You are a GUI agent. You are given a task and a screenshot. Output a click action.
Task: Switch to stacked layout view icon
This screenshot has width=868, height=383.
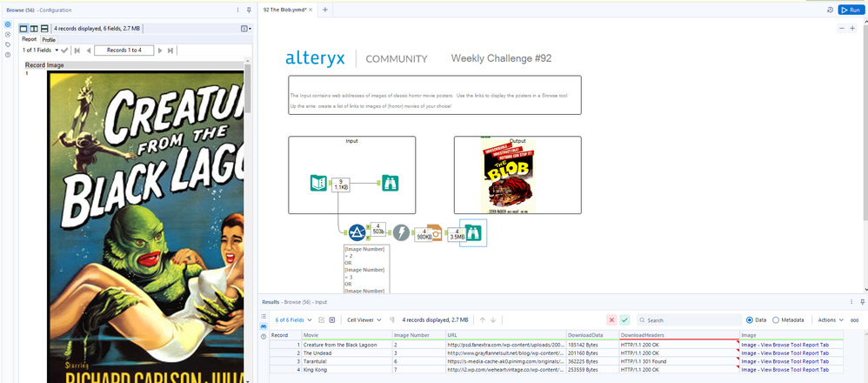(44, 28)
